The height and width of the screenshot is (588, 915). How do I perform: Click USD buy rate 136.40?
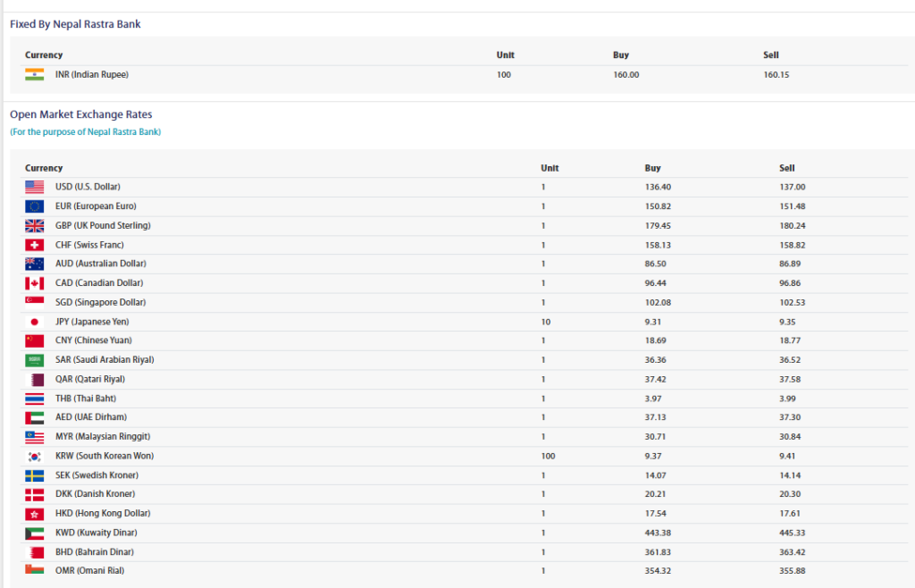pyautogui.click(x=658, y=187)
